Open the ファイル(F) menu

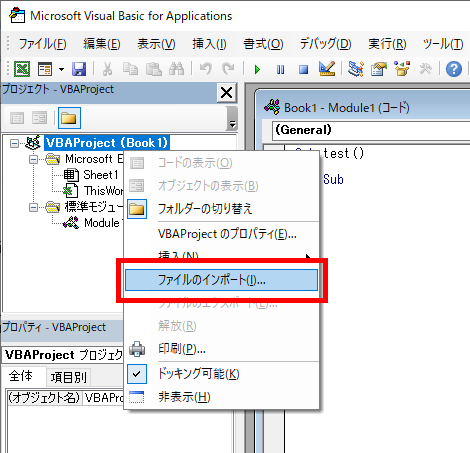[x=42, y=44]
